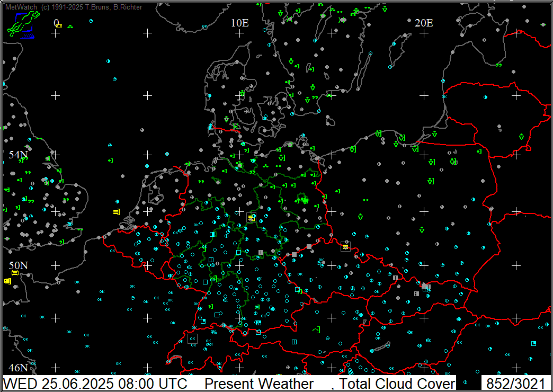Pick the green shower triangle near the Belarus border

point(522,137)
